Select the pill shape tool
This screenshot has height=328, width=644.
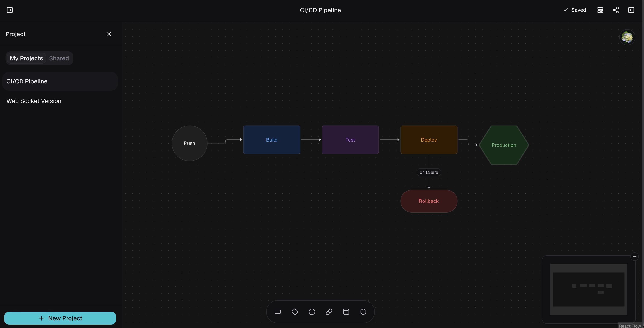pyautogui.click(x=329, y=312)
